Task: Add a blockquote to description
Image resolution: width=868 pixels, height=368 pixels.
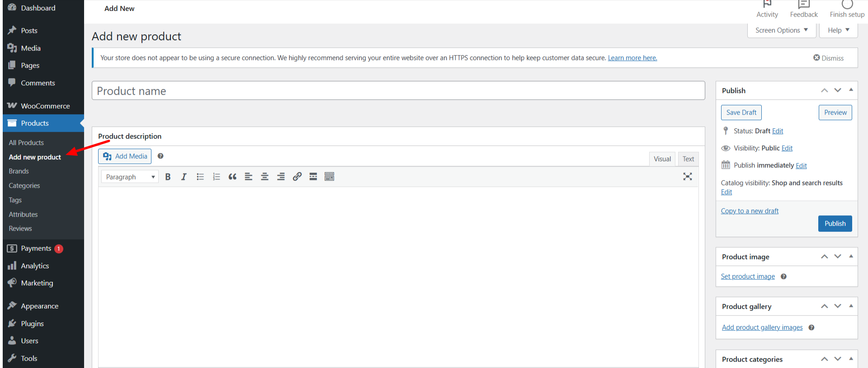Action: [232, 177]
